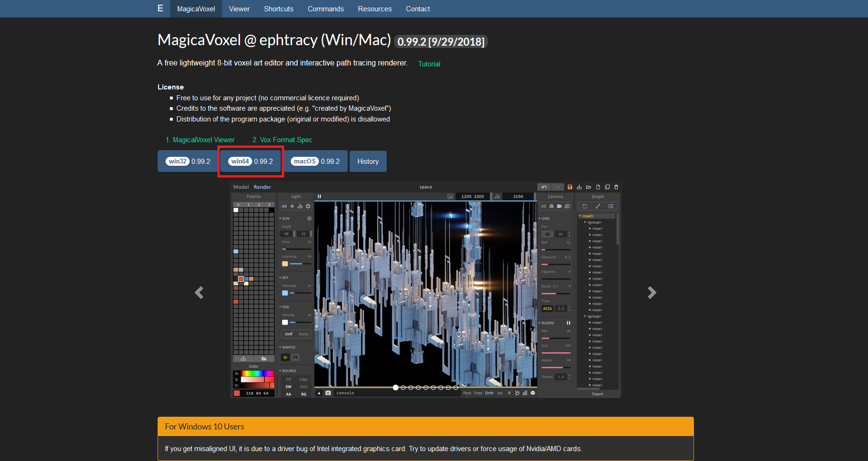Click the palette open-folder icon
Screen dimensions: 868x461
264,358
